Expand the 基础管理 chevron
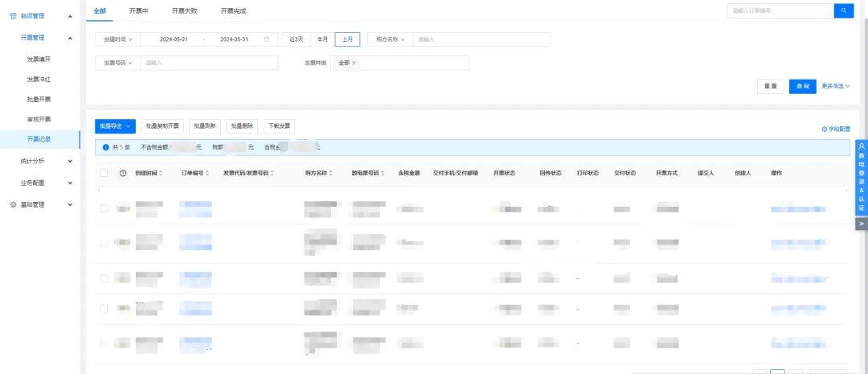 coord(70,204)
